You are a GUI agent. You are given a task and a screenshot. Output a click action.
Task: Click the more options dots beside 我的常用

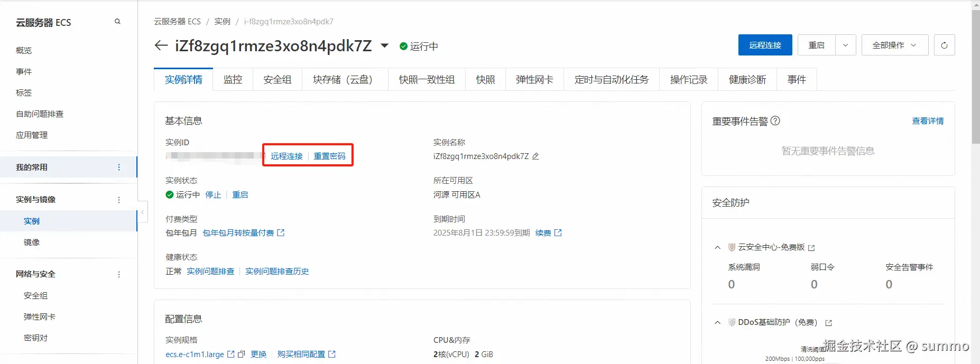tap(118, 167)
